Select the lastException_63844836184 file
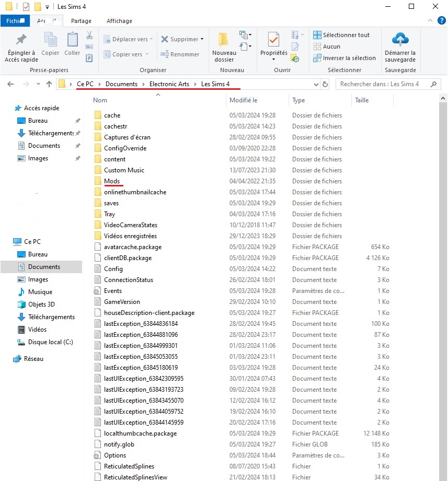This screenshot has width=448, height=481. coord(136,324)
